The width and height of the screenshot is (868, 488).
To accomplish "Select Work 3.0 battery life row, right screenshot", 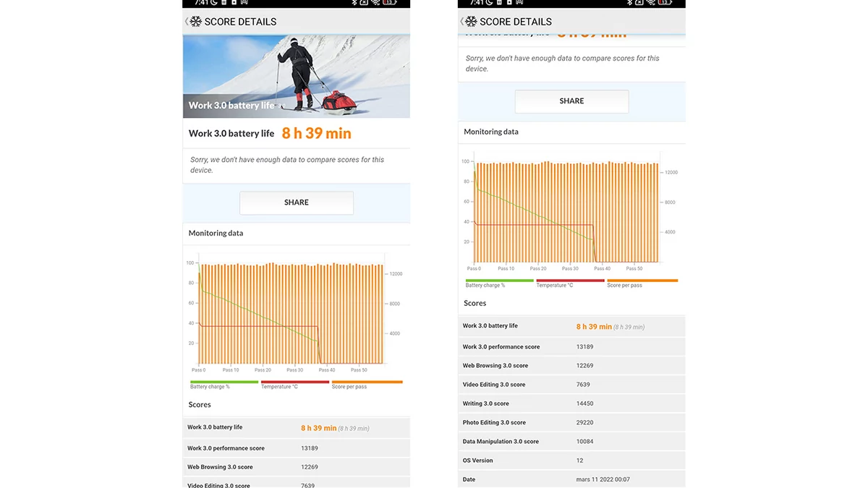I will click(x=571, y=327).
